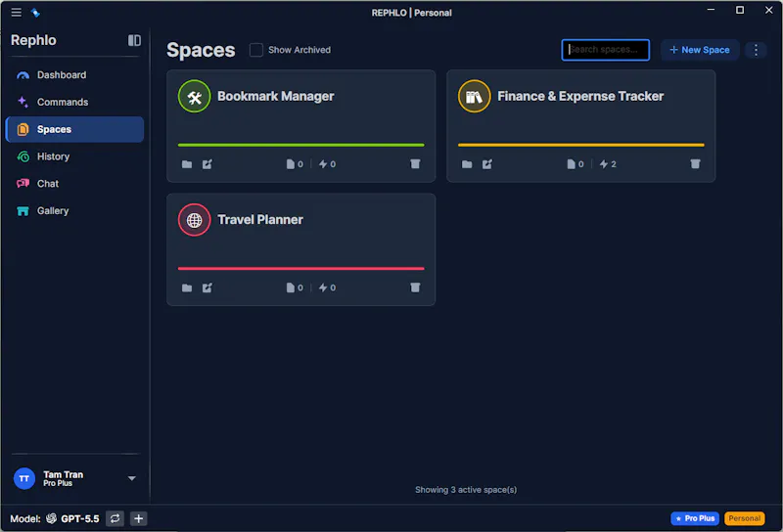This screenshot has width=783, height=532.
Task: Delete the Finance & Expernse Tracker space
Action: pos(695,164)
